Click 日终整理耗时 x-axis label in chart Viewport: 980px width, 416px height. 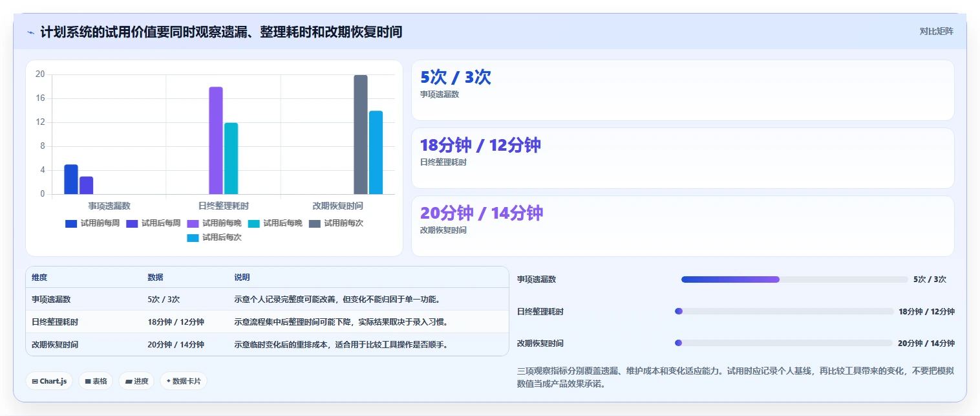224,206
